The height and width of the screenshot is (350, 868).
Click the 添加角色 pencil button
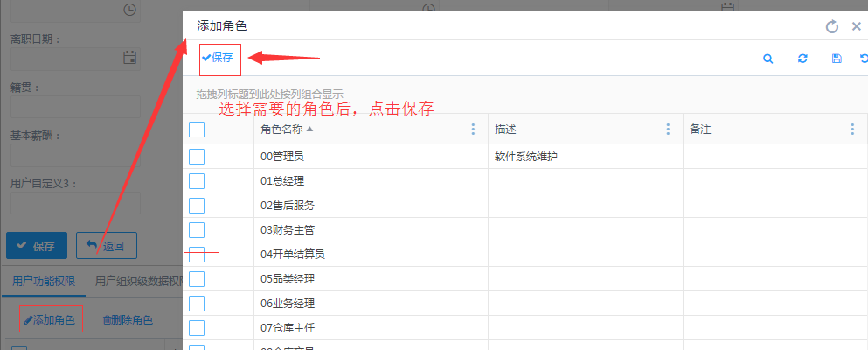[51, 320]
